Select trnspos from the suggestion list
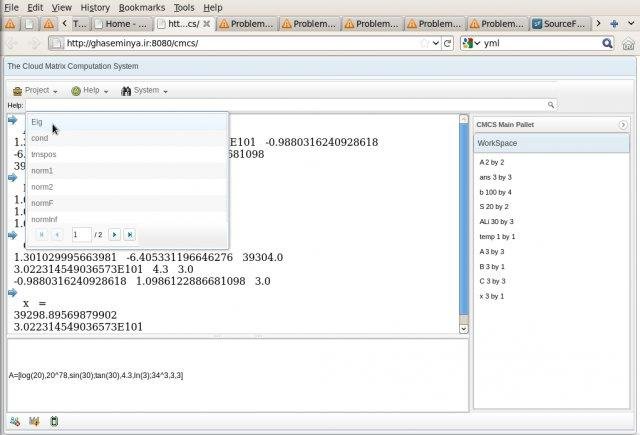 127,155
